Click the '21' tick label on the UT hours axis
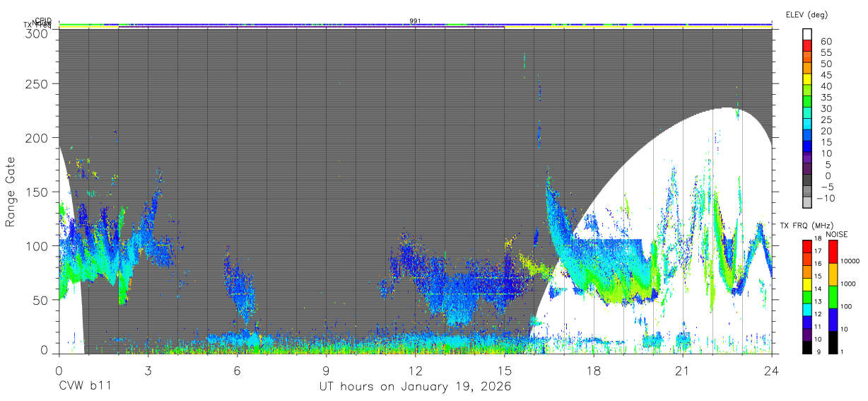The width and height of the screenshot is (868, 401). pos(683,370)
